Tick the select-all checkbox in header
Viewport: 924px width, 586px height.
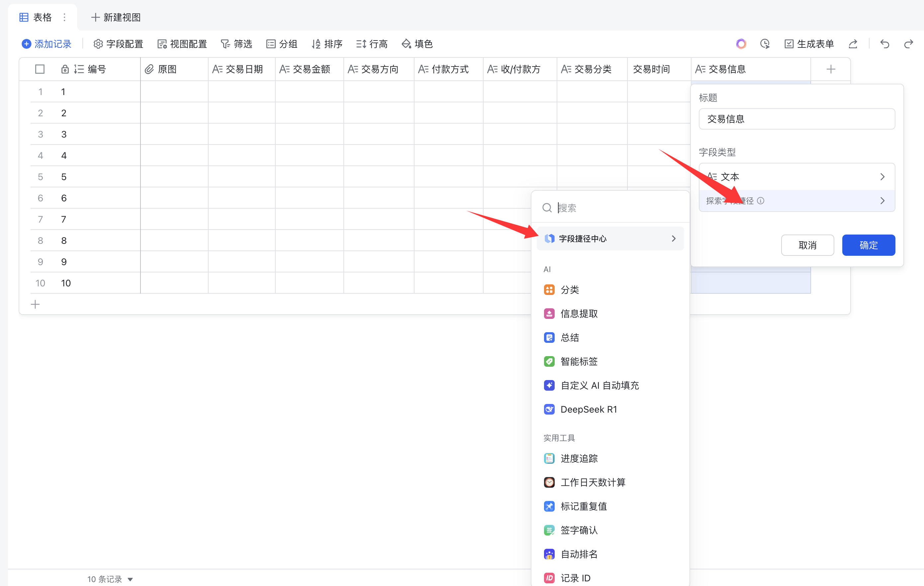tap(40, 69)
